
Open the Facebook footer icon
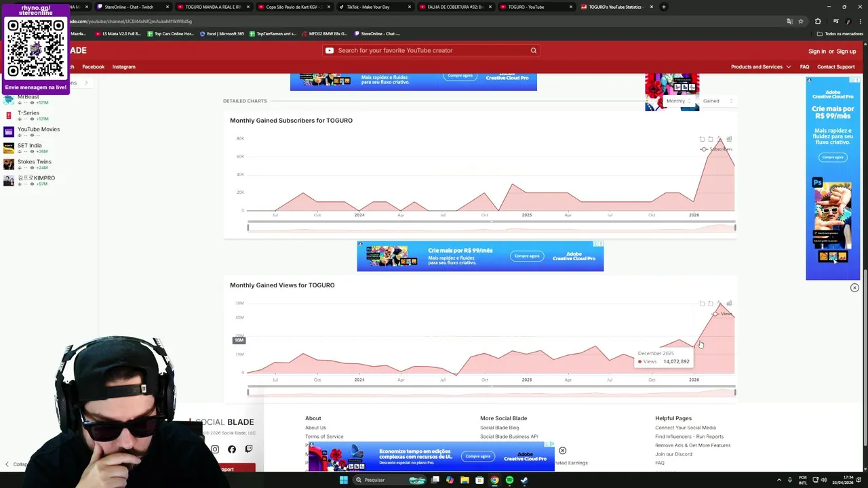[x=232, y=449]
